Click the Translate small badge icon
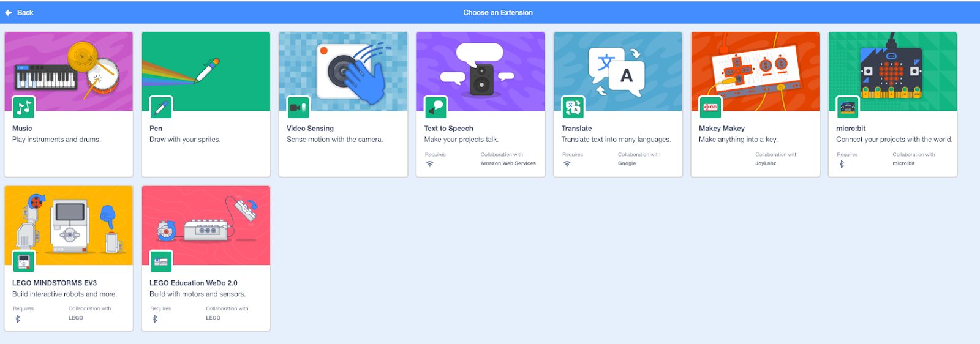This screenshot has width=980, height=344. [x=573, y=108]
